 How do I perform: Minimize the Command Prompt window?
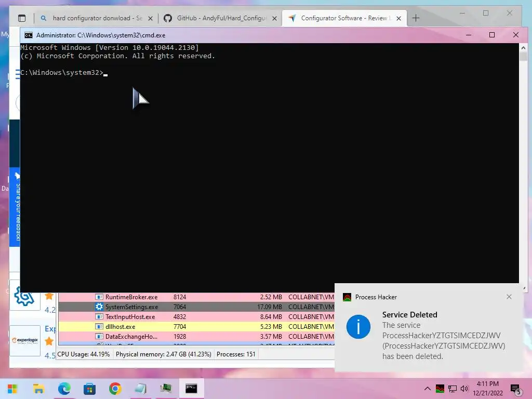click(x=469, y=35)
